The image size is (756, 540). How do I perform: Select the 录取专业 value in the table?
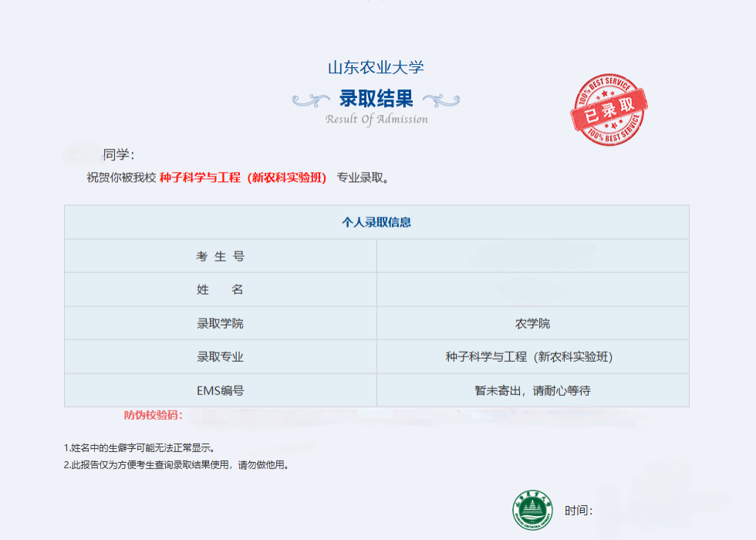tap(532, 356)
